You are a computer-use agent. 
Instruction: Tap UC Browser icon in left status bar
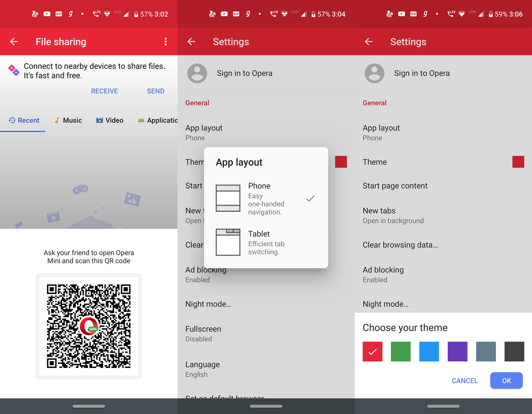pyautogui.click(x=35, y=14)
